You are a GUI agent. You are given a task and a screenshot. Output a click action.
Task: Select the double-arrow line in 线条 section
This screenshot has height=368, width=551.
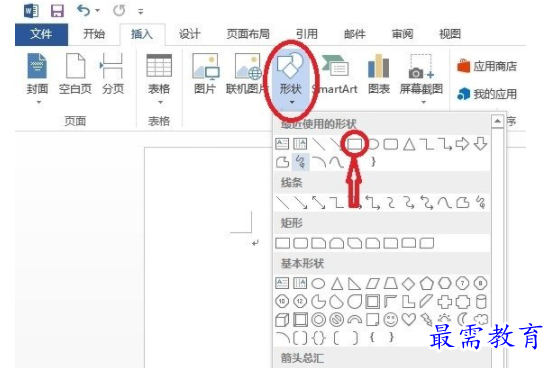319,203
